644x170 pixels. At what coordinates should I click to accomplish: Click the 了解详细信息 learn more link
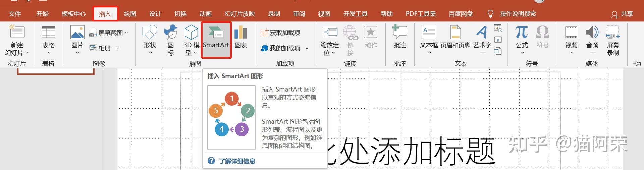point(237,161)
